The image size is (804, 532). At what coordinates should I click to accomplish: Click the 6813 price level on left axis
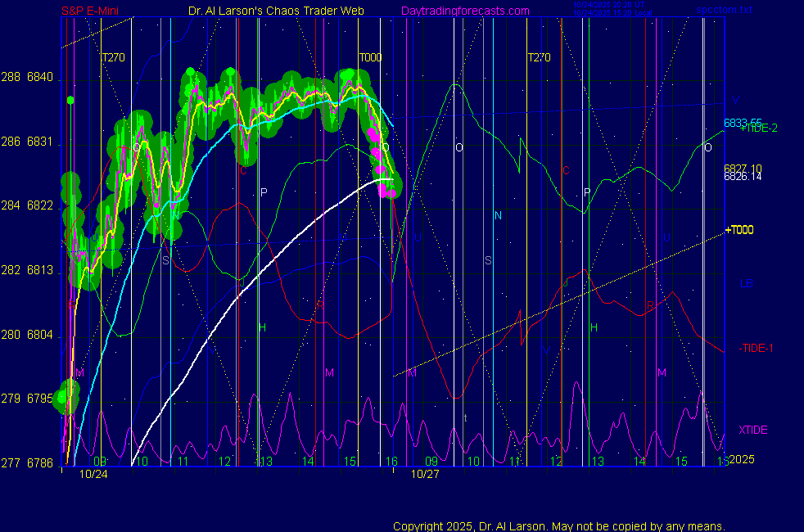tap(39, 270)
